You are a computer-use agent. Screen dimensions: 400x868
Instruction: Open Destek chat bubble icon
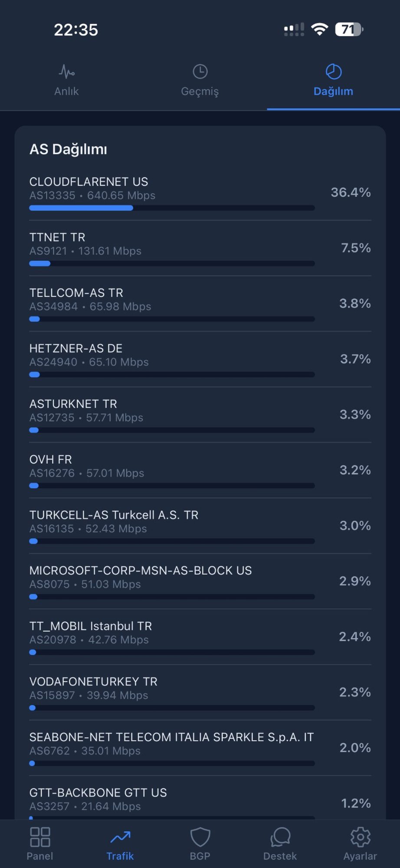(280, 837)
